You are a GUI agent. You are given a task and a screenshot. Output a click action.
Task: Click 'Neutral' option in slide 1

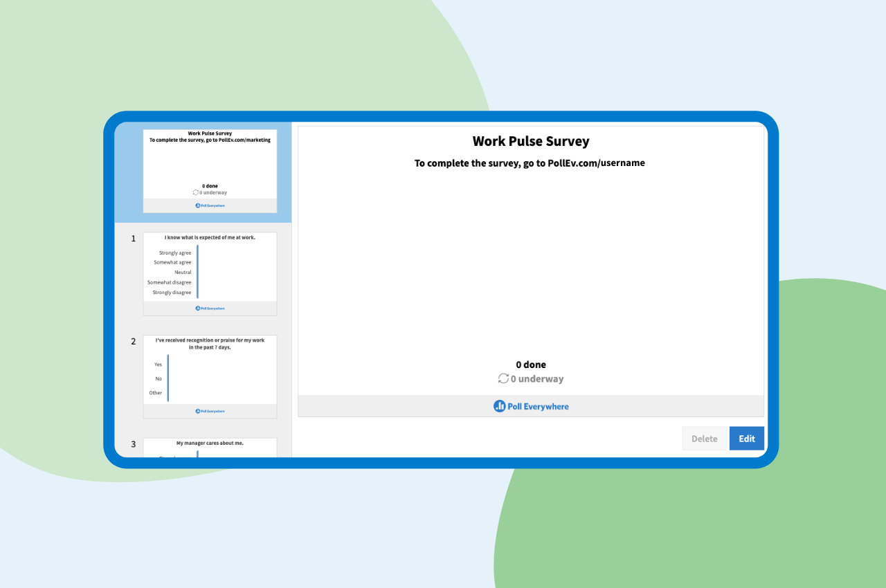(x=183, y=273)
